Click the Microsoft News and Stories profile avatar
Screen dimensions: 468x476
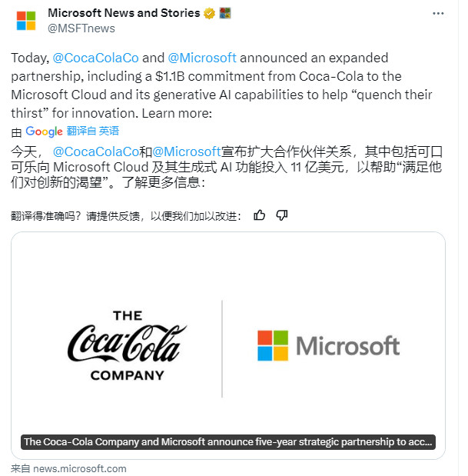pyautogui.click(x=26, y=20)
